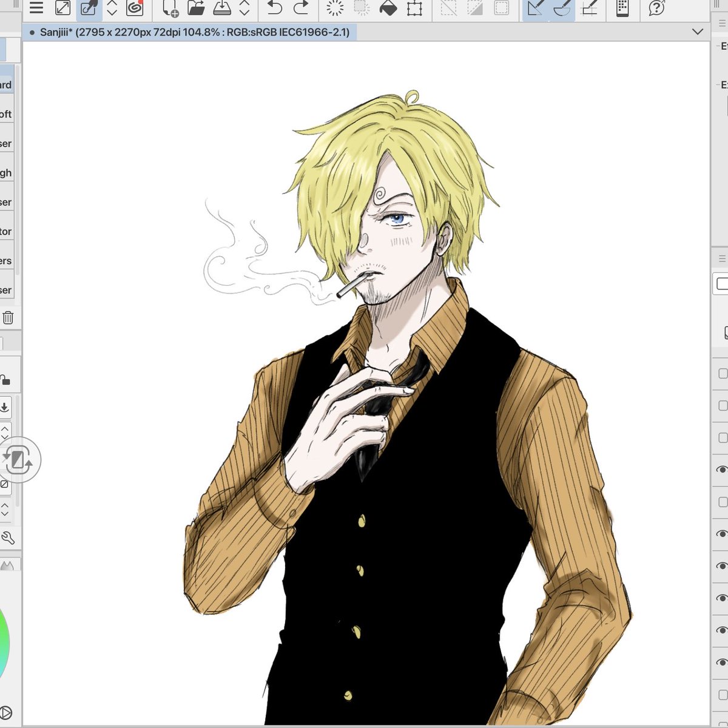The height and width of the screenshot is (728, 728).
Task: Switch to the Sanjiii* canvas tab
Action: click(x=189, y=32)
